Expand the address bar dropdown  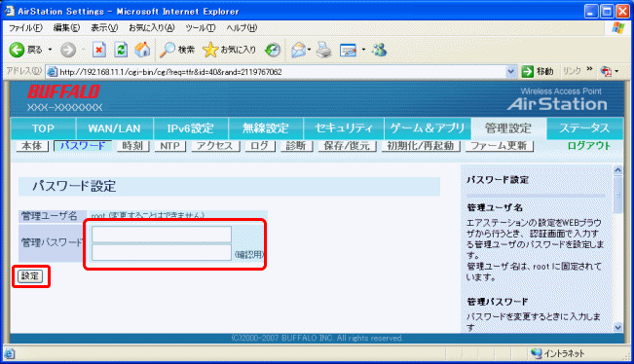click(x=510, y=71)
